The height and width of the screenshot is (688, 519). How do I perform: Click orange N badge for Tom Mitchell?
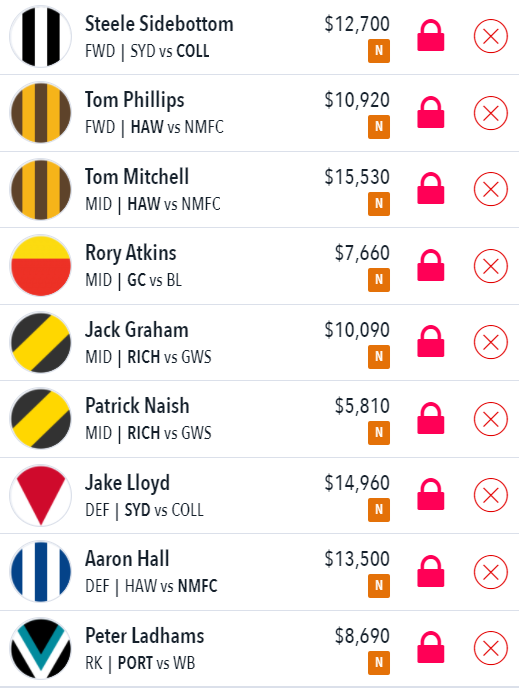(x=379, y=204)
